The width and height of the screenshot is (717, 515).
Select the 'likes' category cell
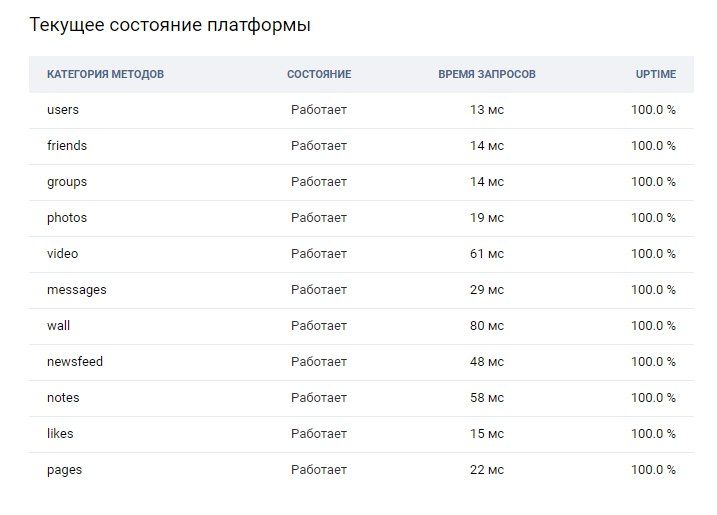(60, 434)
